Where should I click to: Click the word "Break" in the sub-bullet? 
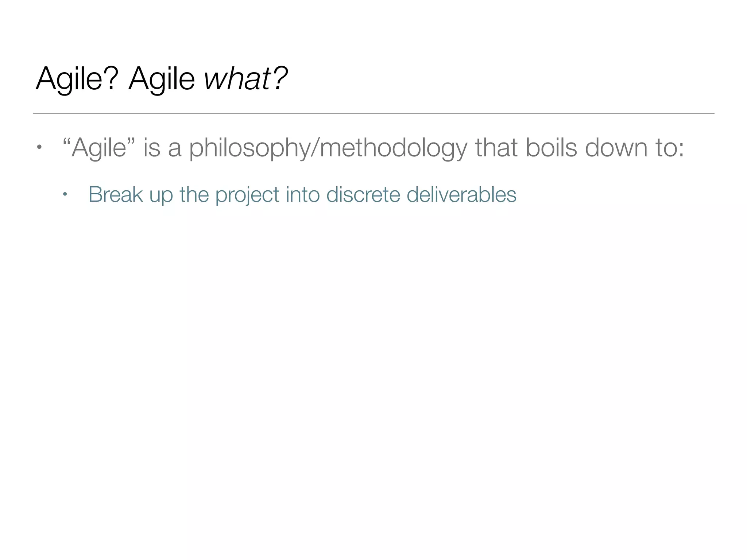tap(115, 194)
